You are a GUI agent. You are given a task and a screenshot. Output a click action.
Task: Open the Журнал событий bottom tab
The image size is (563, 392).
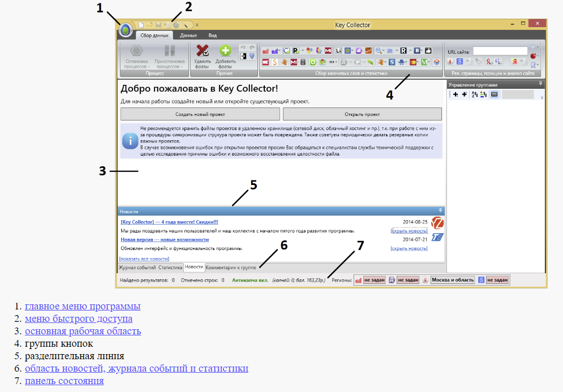[x=136, y=266]
